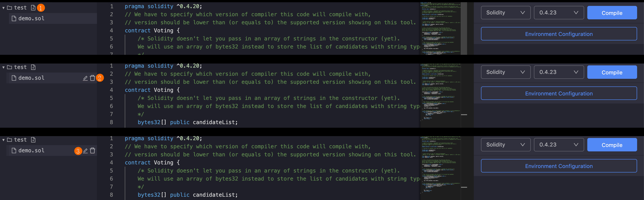Viewport: 644px width, 200px height.
Task: Collapse the test folder triangle in top panel
Action: (4, 8)
